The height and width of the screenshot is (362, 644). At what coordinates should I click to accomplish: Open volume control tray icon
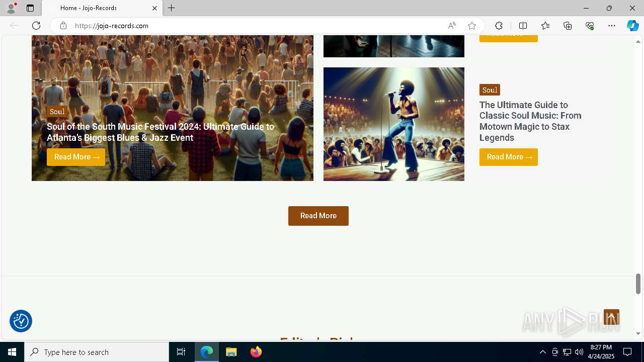[579, 352]
